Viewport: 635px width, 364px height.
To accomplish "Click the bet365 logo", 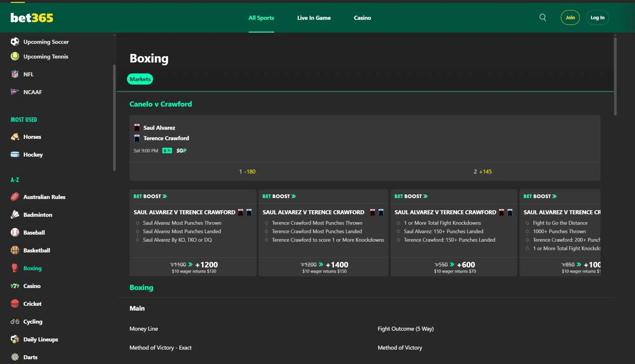I will [32, 18].
